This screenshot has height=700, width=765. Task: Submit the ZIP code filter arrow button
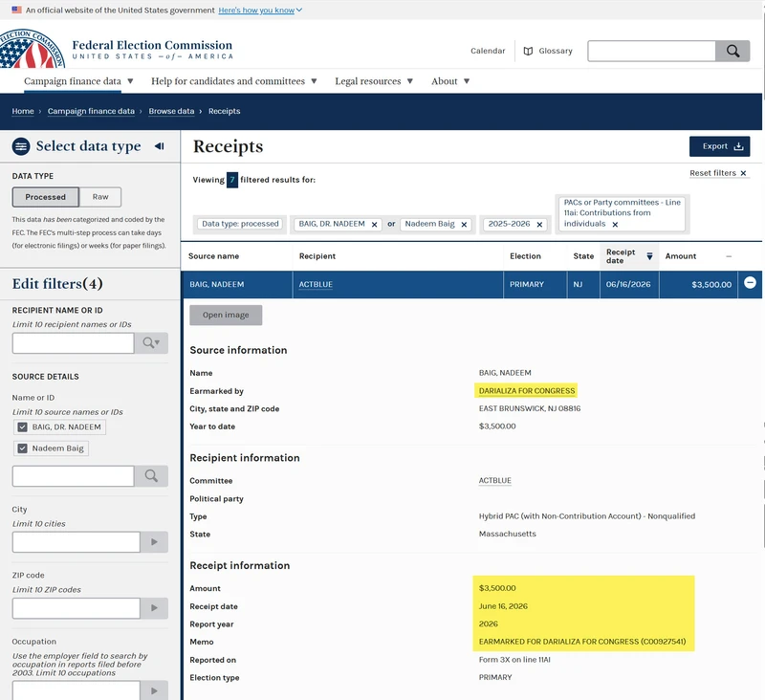tap(154, 608)
